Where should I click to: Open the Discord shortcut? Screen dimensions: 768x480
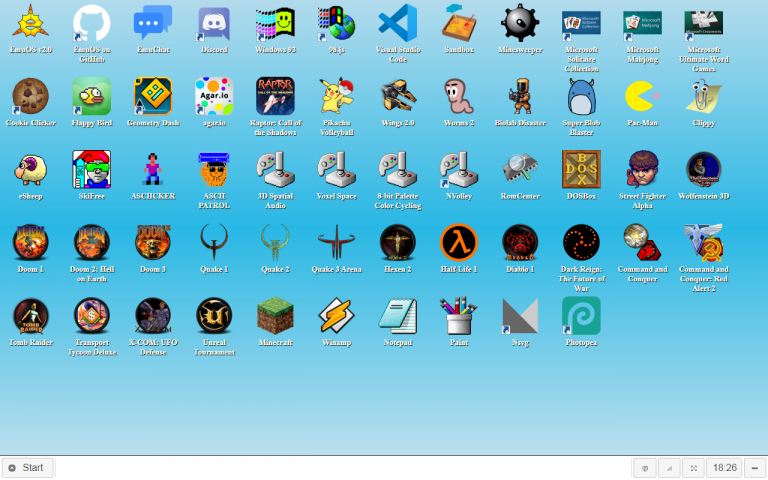point(214,23)
